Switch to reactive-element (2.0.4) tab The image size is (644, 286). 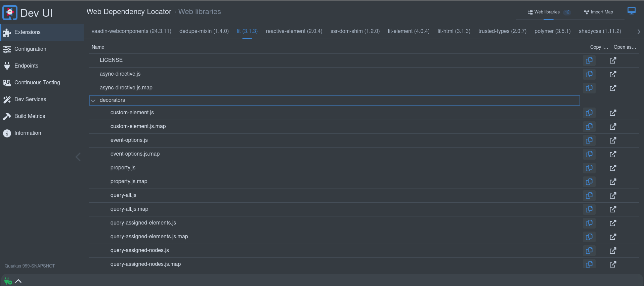point(294,31)
